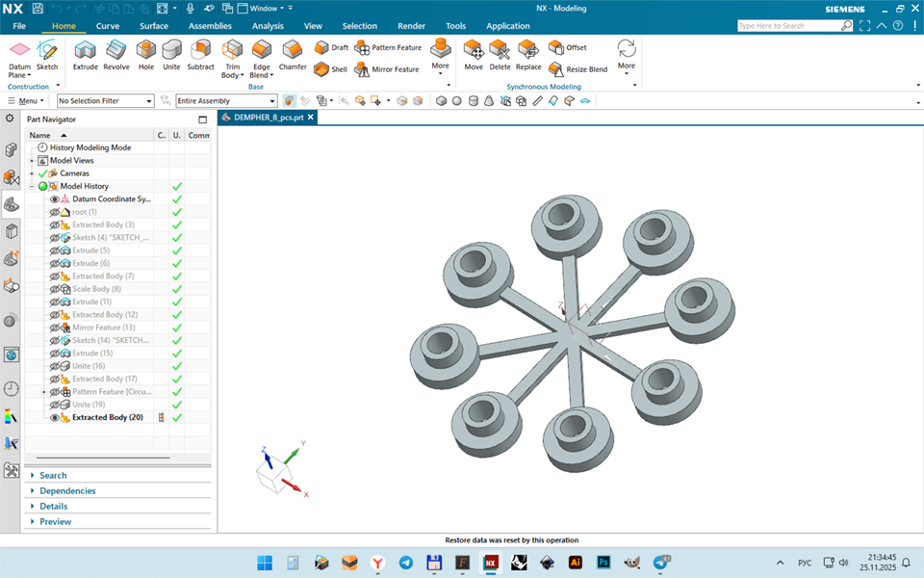Select the Replace Face tool
Screen dimensions: 924x578
528,55
